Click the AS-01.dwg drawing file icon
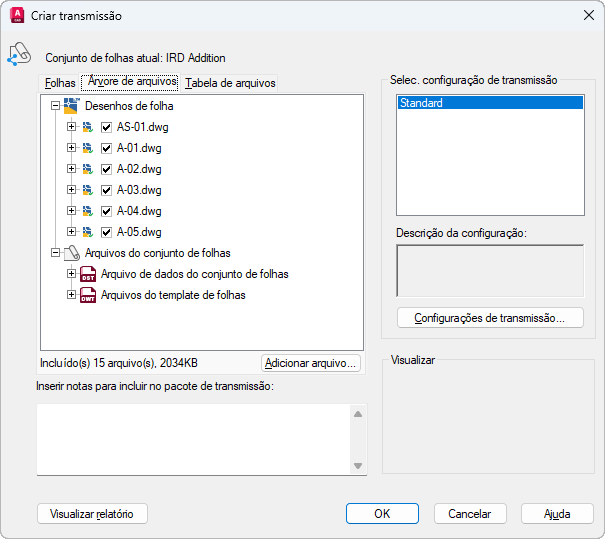This screenshot has width=605, height=539. click(x=88, y=127)
